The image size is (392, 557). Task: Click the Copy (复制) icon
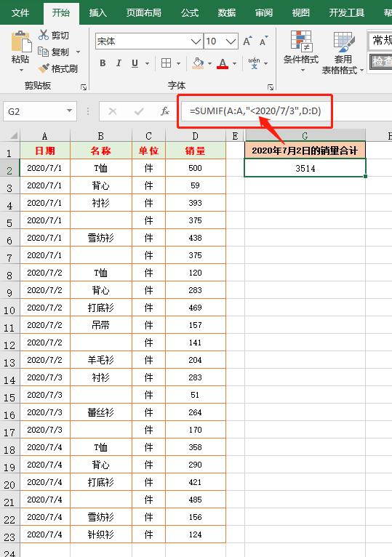[44, 52]
